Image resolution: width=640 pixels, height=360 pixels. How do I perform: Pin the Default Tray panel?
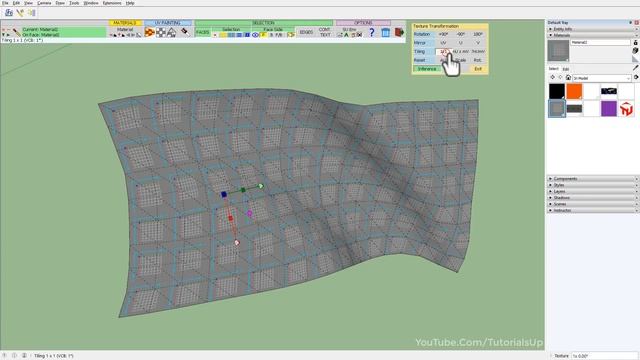pyautogui.click(x=631, y=22)
